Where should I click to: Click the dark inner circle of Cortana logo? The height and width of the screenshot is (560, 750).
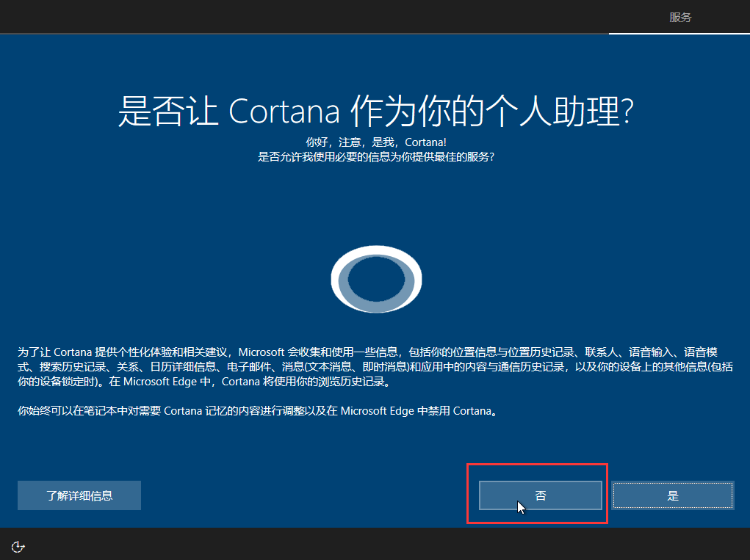tap(376, 280)
